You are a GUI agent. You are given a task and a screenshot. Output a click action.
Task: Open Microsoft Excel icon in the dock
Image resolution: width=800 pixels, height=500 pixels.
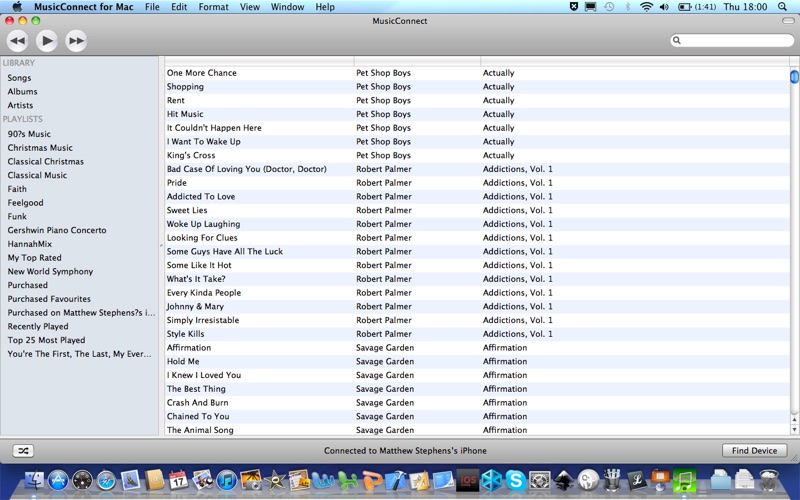[x=347, y=480]
